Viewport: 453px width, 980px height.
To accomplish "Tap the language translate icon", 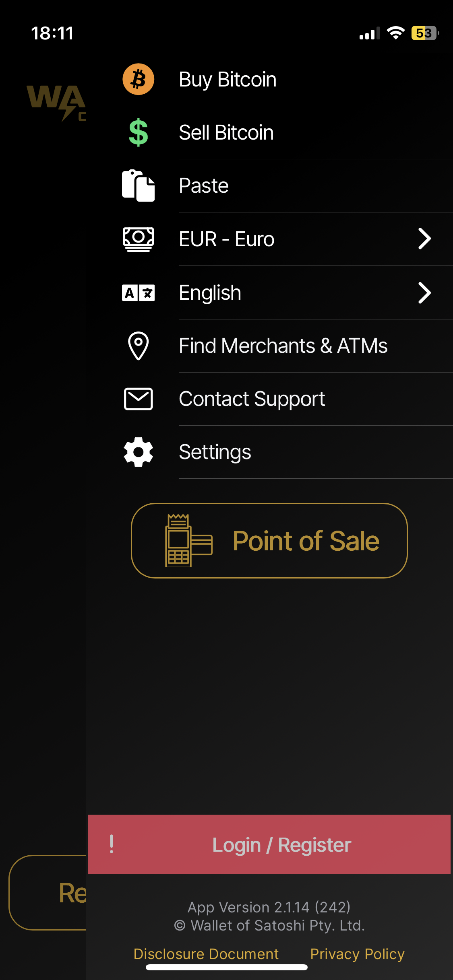I will click(x=138, y=292).
